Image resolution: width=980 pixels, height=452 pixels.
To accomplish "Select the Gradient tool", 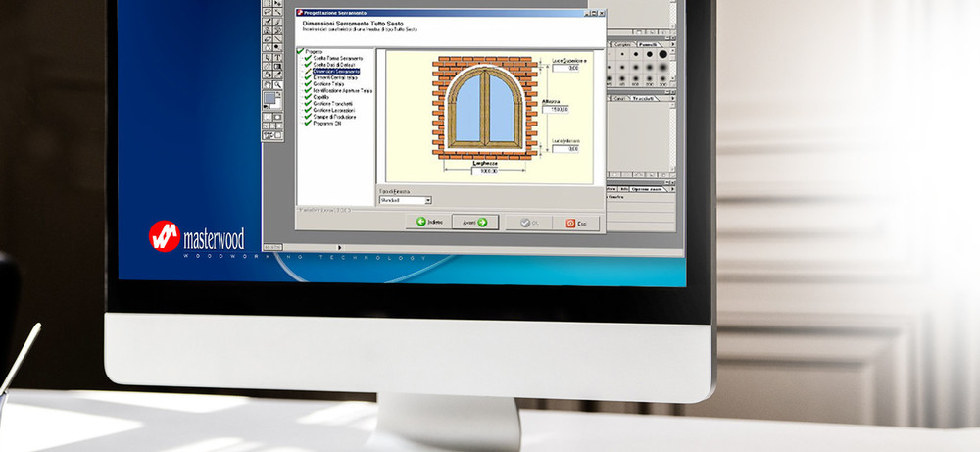I will tap(277, 66).
